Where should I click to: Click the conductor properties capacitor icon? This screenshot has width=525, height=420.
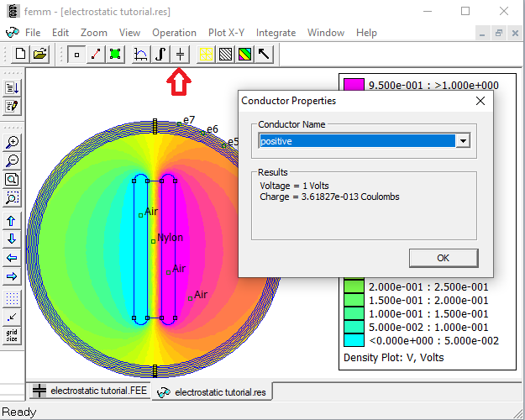(x=180, y=54)
